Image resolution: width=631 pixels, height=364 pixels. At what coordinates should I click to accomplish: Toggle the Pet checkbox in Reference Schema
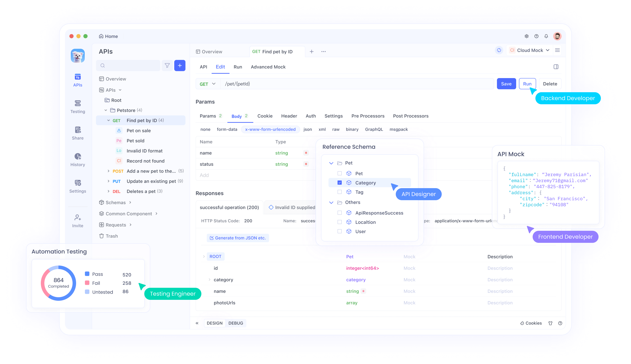coord(340,173)
